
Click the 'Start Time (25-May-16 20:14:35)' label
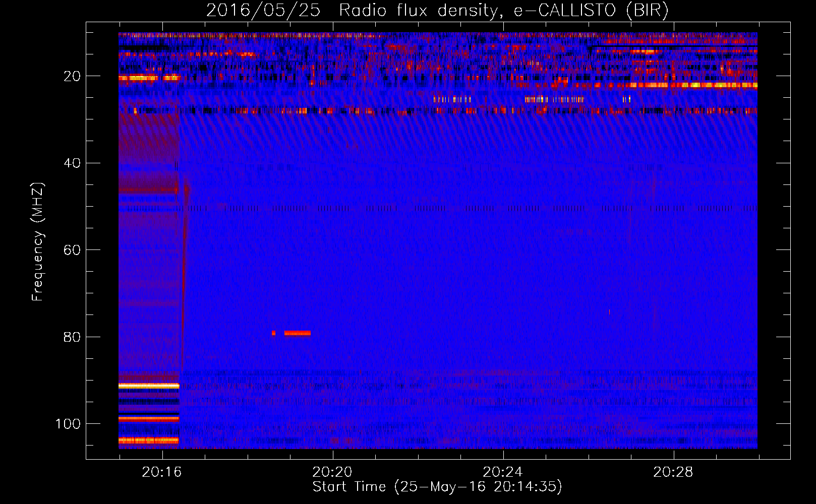pos(437,486)
